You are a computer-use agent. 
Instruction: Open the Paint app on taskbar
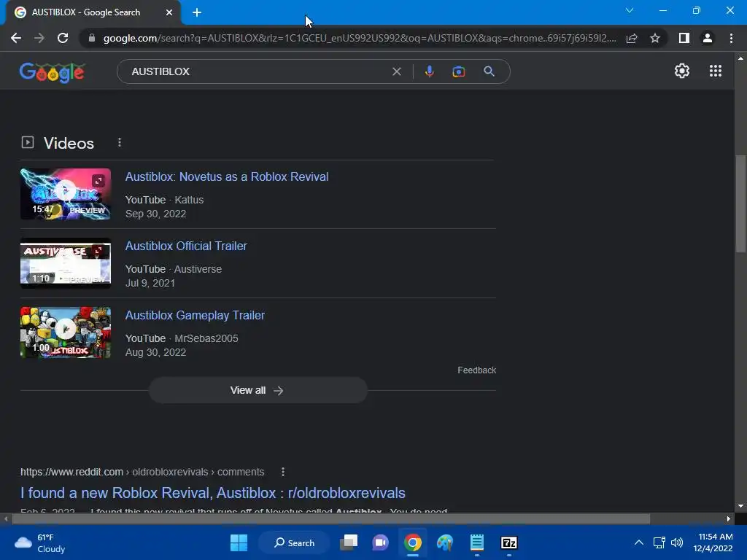tap(445, 542)
